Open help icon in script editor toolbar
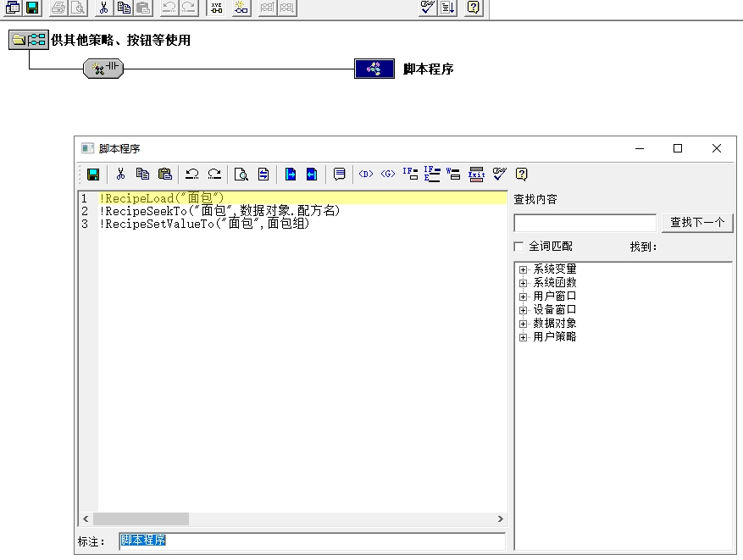 (521, 174)
